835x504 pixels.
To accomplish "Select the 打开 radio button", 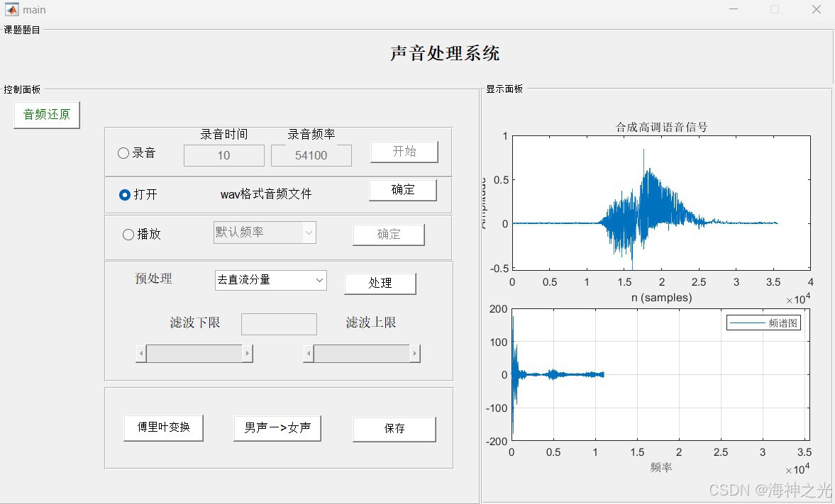I will 125,195.
